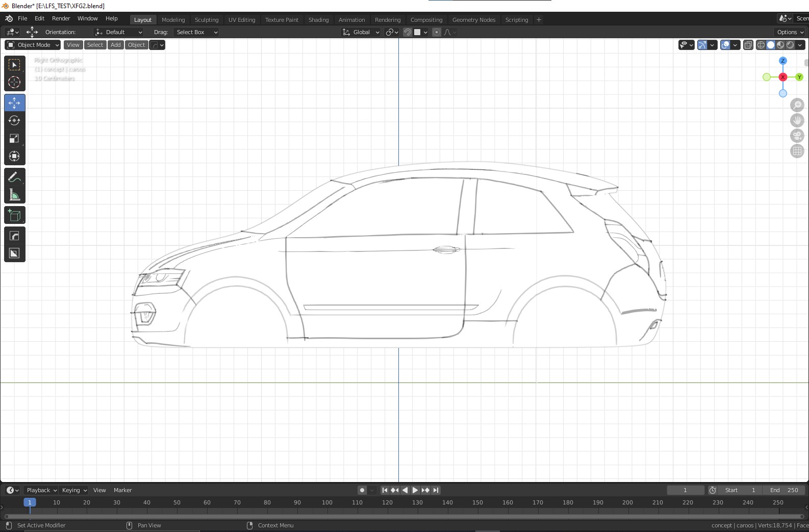Image resolution: width=809 pixels, height=532 pixels.
Task: Toggle camera view with the camera icon
Action: point(797,136)
